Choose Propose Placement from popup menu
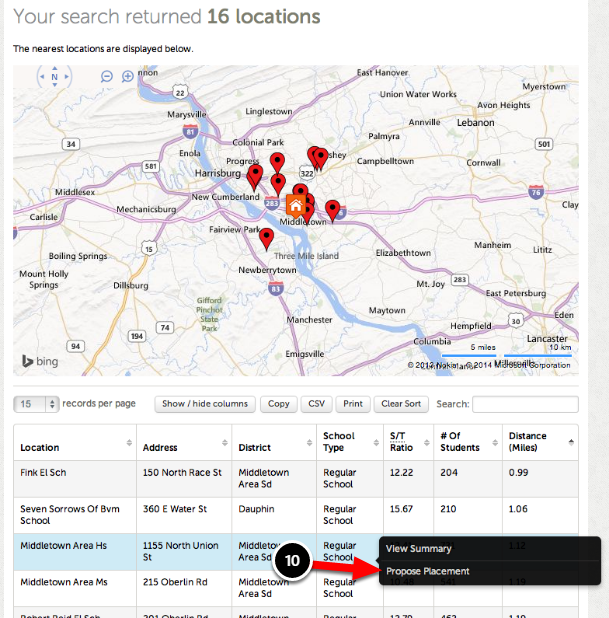Screen dimensions: 609x618 coord(428,571)
